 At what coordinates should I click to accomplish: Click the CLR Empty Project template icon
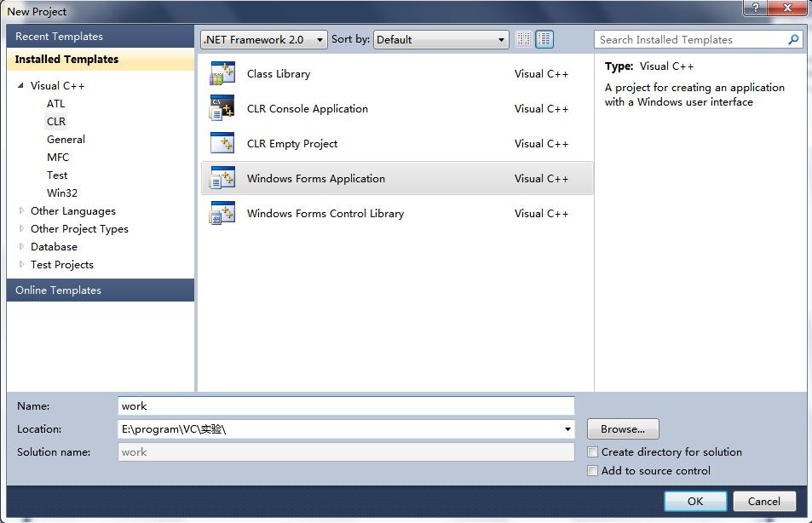tap(222, 143)
